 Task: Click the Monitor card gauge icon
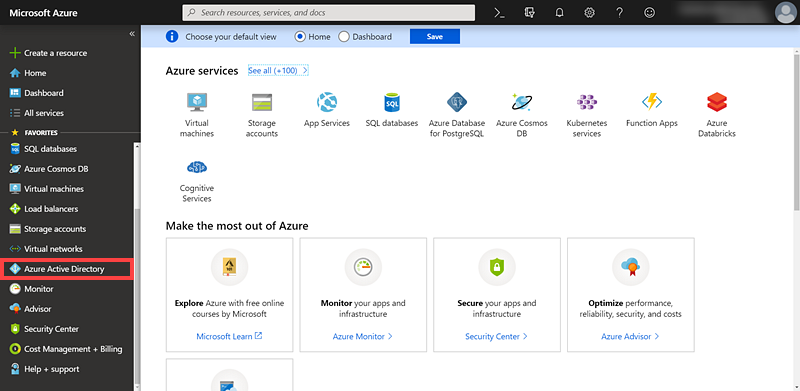363,267
